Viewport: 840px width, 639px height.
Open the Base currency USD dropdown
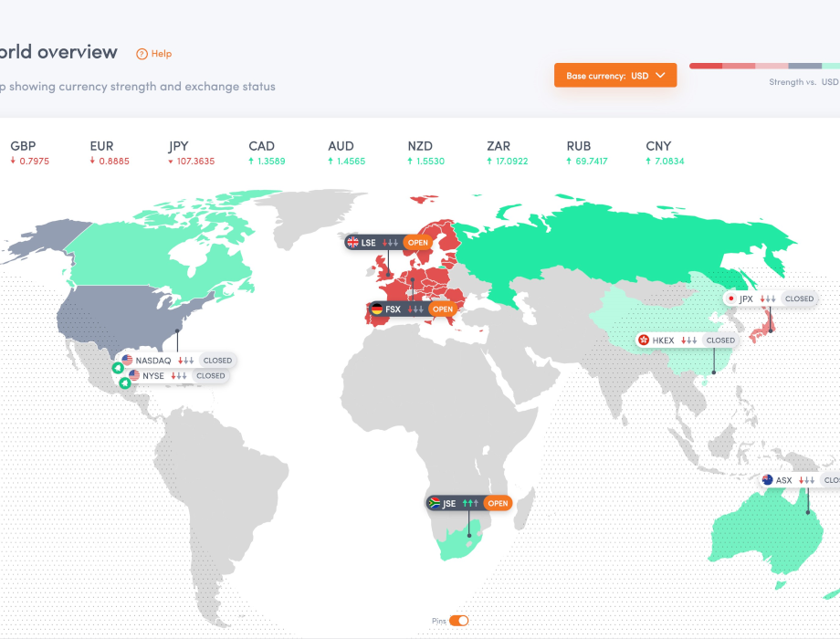click(615, 76)
